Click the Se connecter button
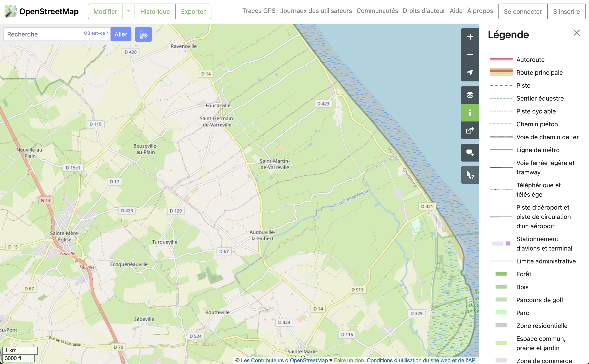 [523, 11]
